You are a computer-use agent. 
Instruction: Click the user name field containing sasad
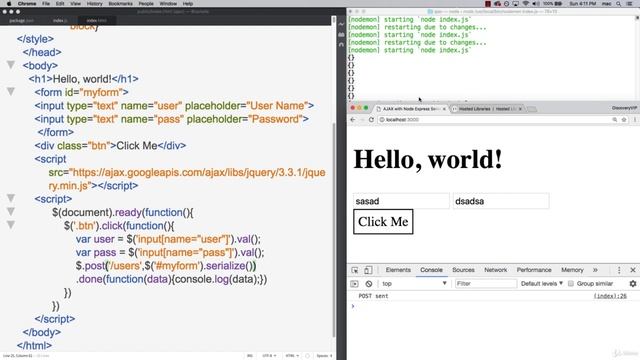pos(401,201)
